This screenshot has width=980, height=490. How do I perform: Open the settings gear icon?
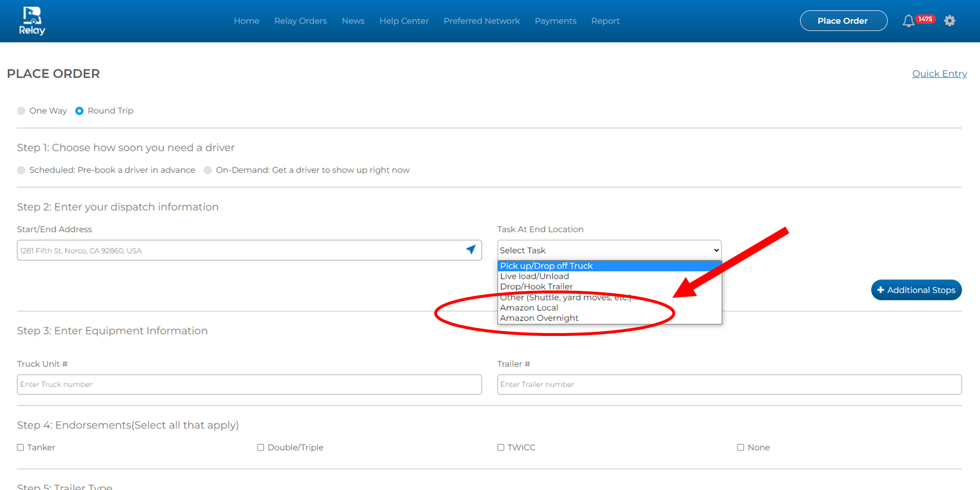tap(950, 21)
